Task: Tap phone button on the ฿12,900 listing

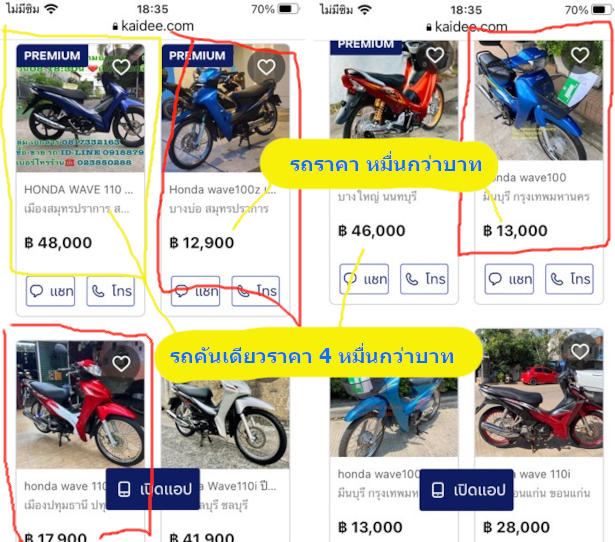Action: [x=256, y=291]
